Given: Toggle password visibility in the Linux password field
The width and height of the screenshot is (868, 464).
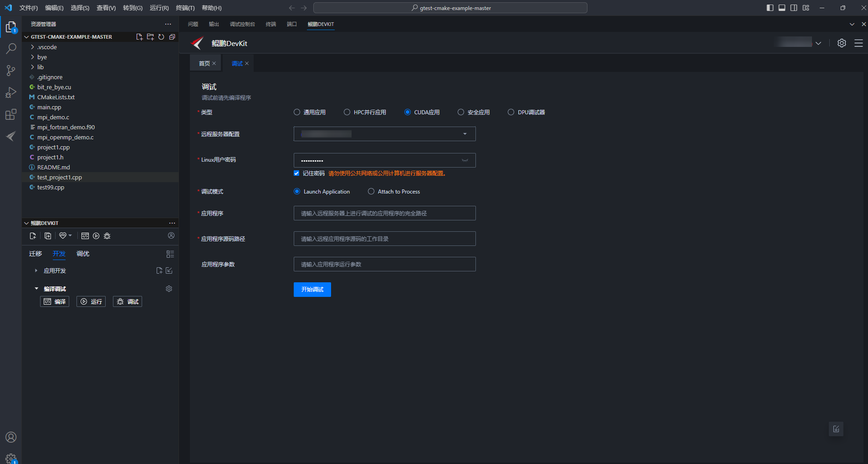Looking at the screenshot, I should tap(465, 160).
